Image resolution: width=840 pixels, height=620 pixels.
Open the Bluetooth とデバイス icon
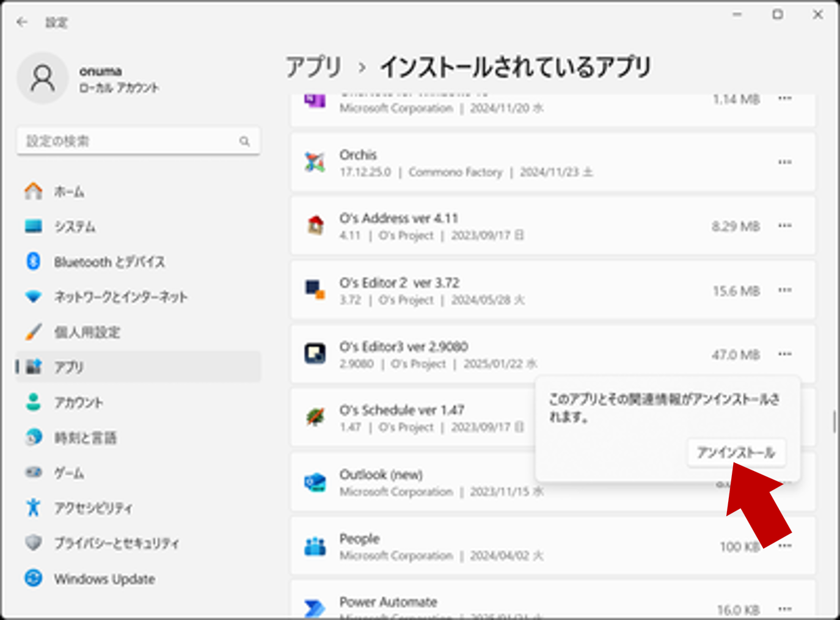click(34, 261)
